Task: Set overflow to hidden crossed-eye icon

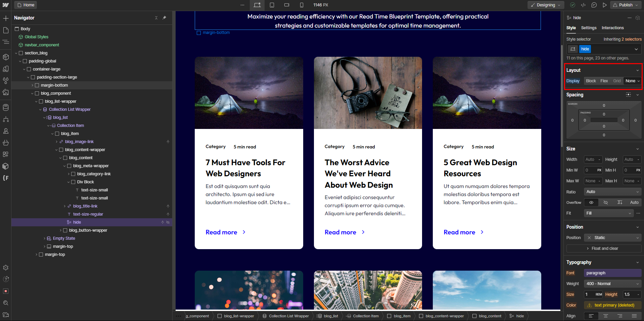Action: pos(606,202)
